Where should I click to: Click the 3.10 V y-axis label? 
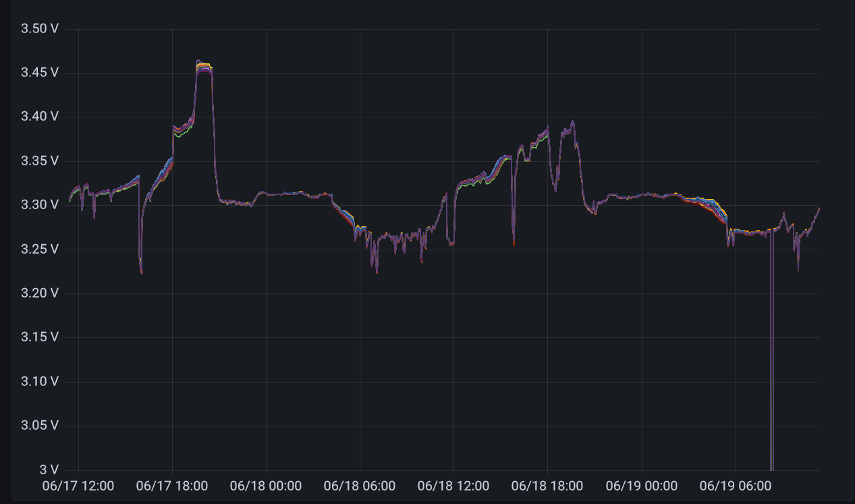pos(40,381)
